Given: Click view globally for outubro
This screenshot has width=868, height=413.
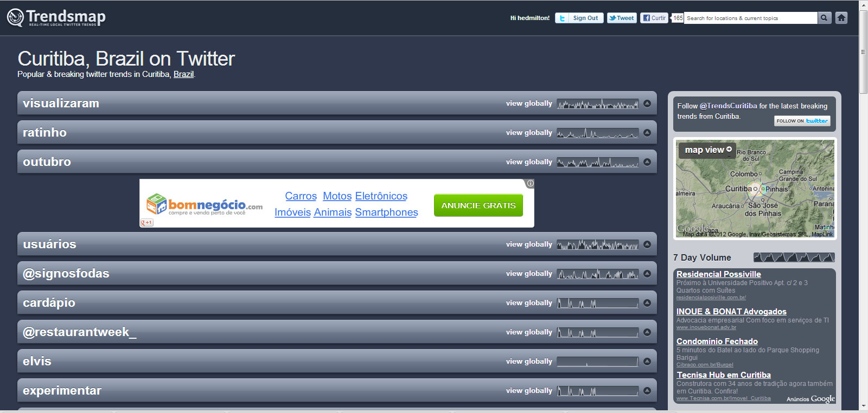Looking at the screenshot, I should (529, 162).
